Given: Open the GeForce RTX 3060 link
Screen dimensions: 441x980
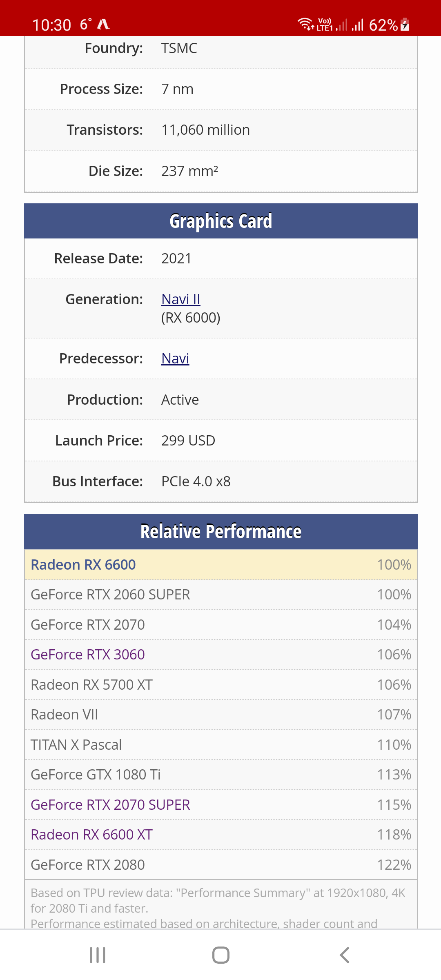Looking at the screenshot, I should tap(88, 655).
